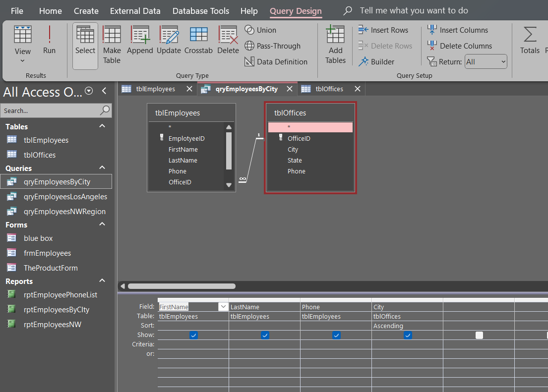Open tblEmployees table in navigation pane
The image size is (548, 392).
click(x=46, y=140)
